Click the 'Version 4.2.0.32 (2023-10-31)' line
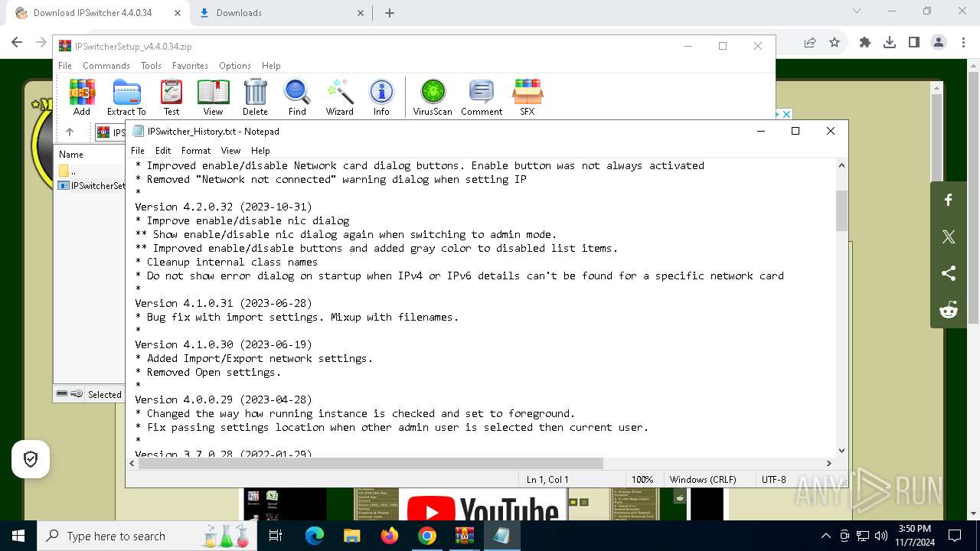 pos(224,207)
